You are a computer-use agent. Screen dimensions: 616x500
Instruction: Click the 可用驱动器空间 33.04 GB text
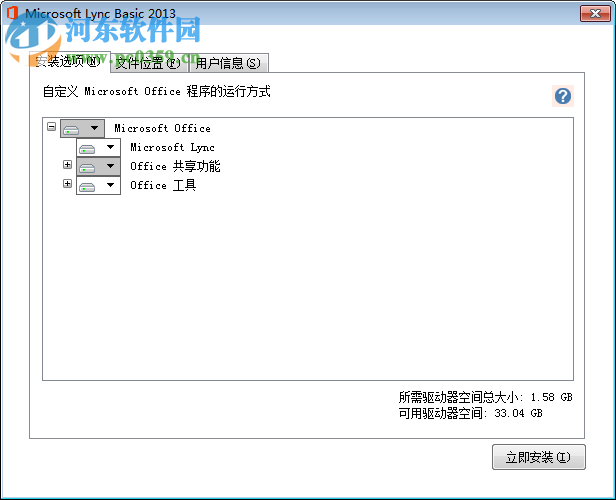pos(471,413)
